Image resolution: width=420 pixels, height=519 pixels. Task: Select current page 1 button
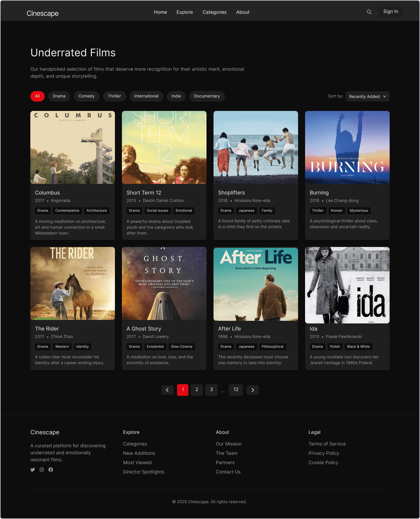point(183,390)
